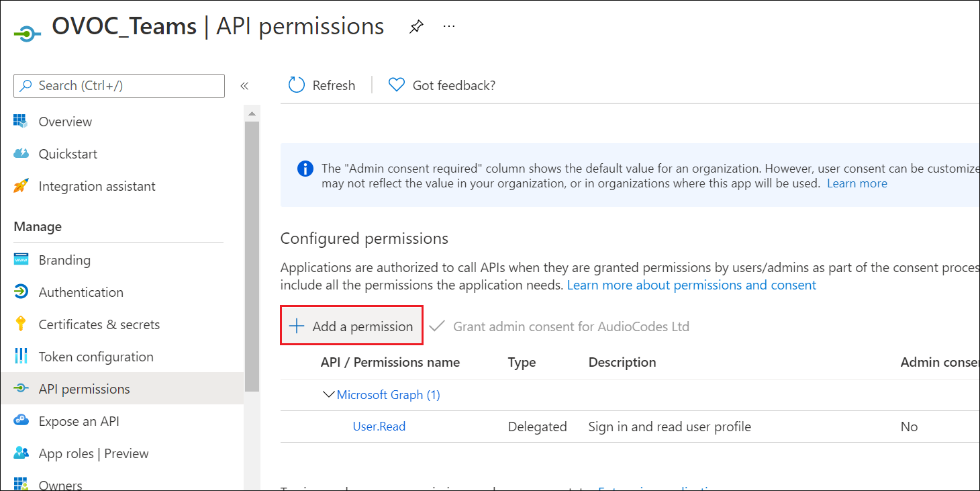Open the User.Read permission link

click(379, 427)
